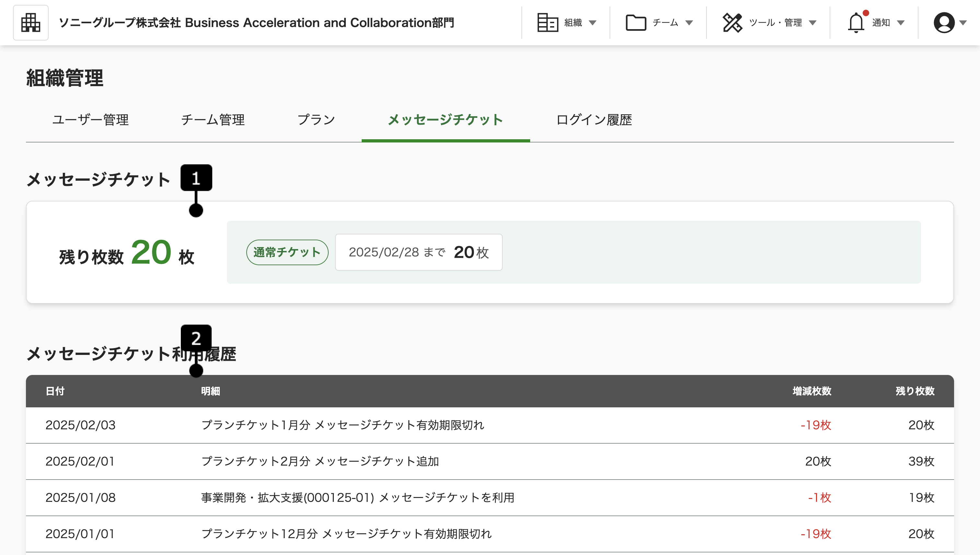Switch to the チーム管理 tab

pos(213,120)
